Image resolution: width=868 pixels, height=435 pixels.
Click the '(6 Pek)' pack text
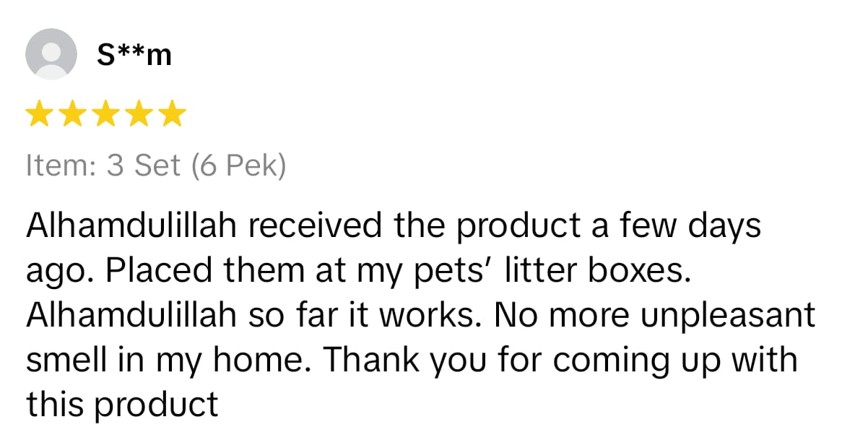(238, 167)
